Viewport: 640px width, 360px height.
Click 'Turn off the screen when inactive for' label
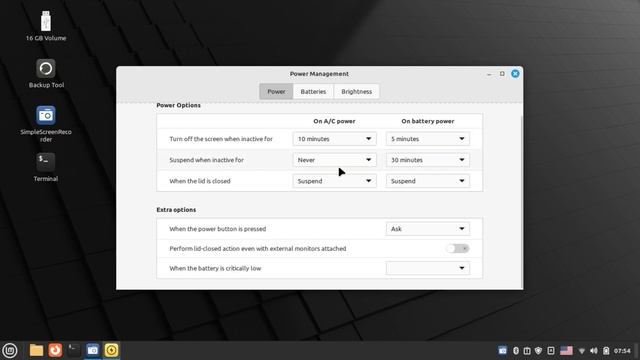tap(221, 139)
